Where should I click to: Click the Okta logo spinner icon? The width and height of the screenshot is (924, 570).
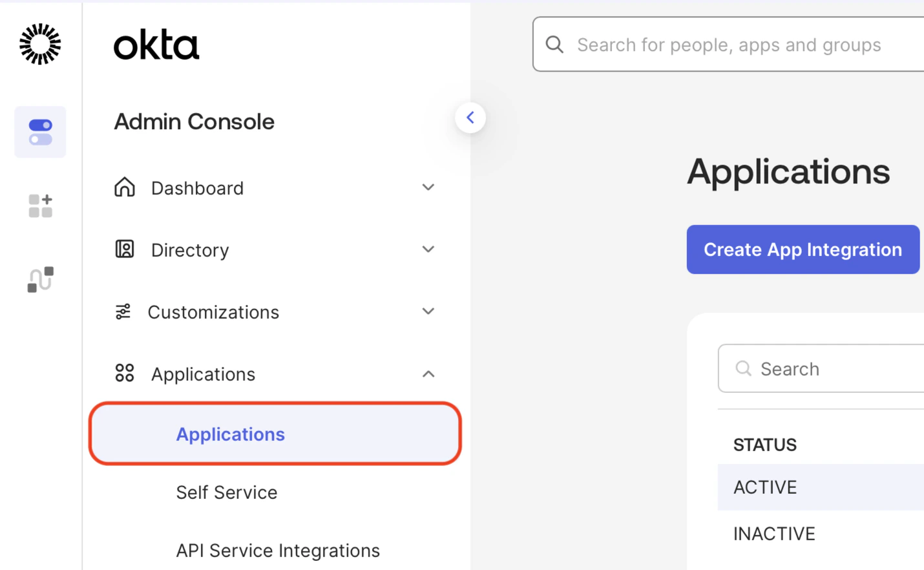[40, 44]
